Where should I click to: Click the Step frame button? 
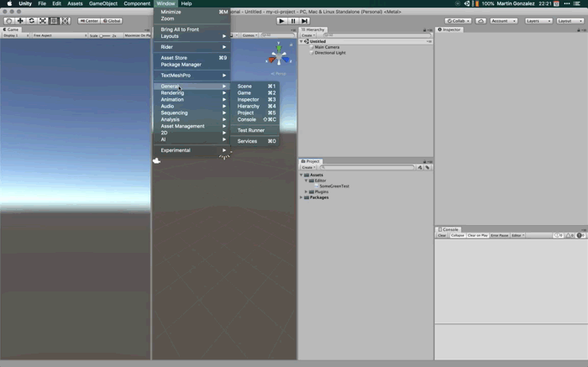coord(304,21)
